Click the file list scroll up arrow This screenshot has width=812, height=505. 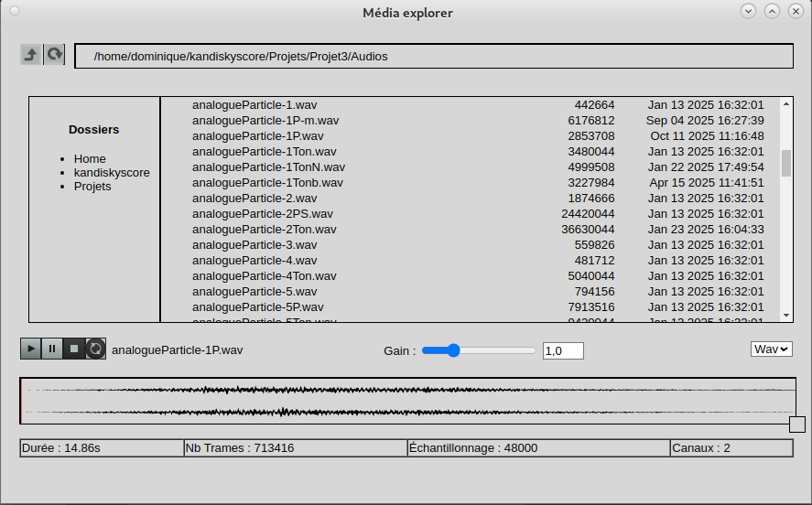785,104
